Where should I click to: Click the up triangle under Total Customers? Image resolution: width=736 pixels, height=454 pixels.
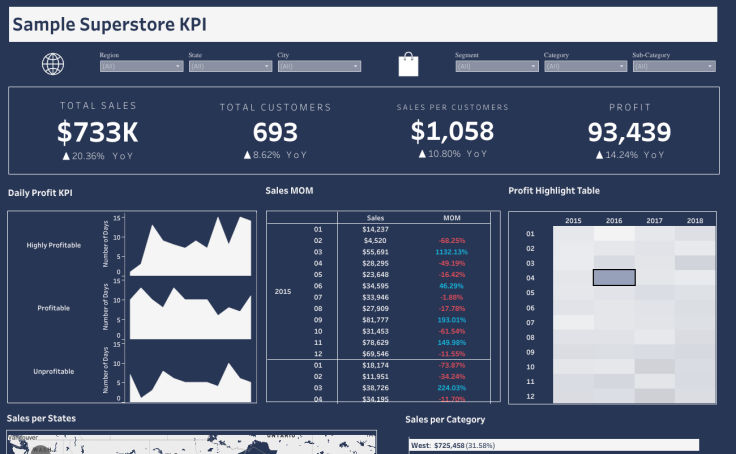(x=247, y=155)
